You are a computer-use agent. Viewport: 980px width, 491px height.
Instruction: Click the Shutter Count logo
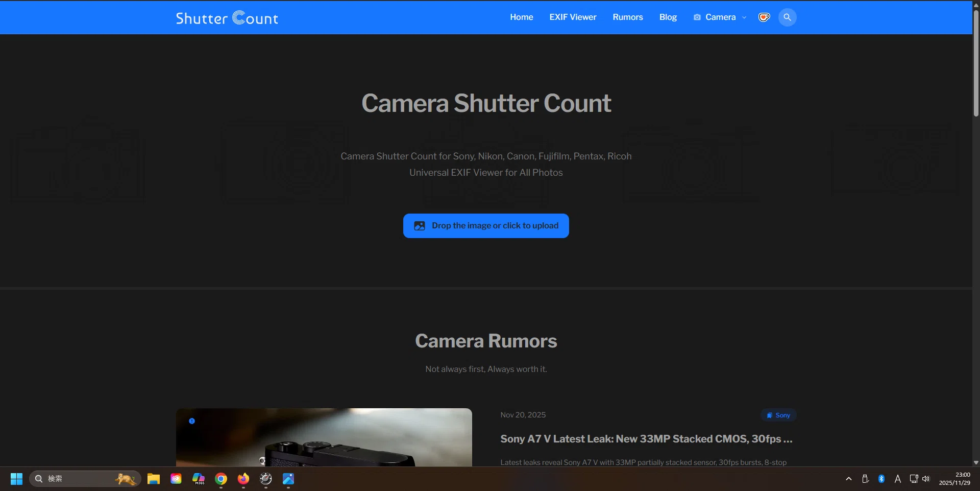[x=227, y=18]
